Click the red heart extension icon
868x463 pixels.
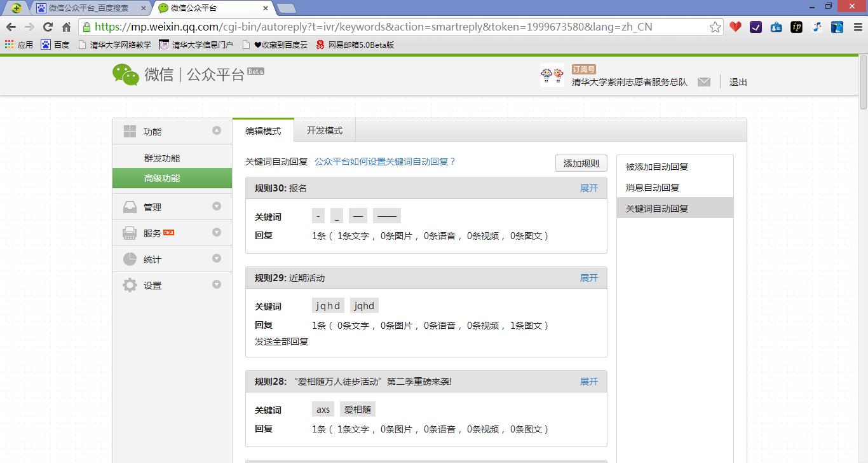(735, 27)
